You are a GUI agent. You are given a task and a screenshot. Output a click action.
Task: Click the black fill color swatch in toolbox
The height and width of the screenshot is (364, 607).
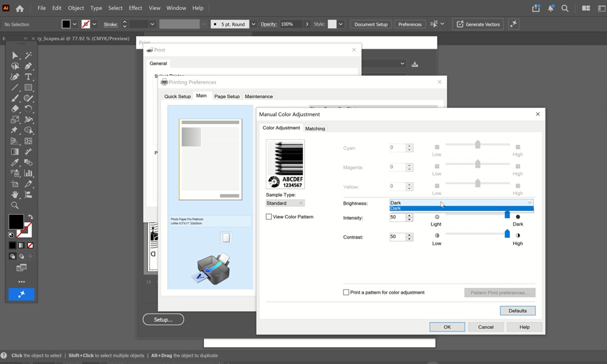[16, 222]
